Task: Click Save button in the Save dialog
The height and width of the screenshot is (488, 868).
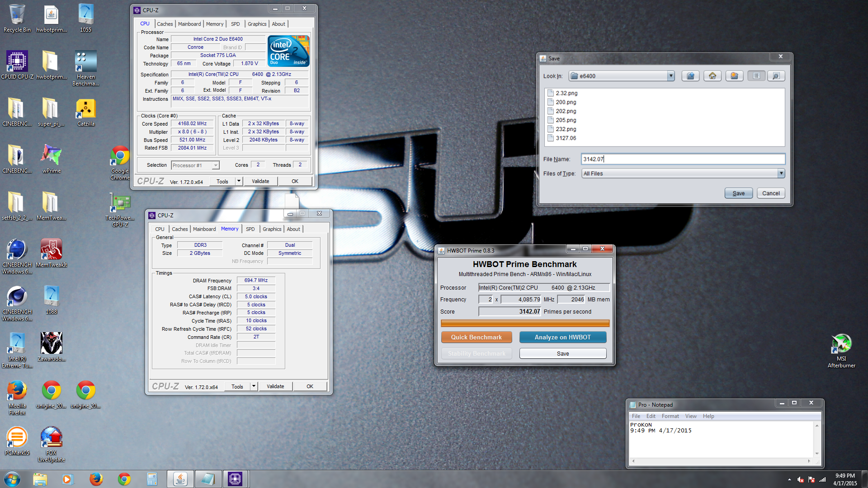Action: point(739,193)
